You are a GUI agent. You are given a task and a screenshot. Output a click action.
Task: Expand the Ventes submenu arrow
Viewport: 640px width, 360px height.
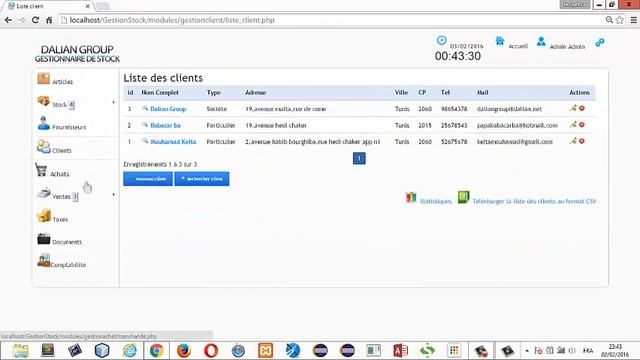pos(113,194)
